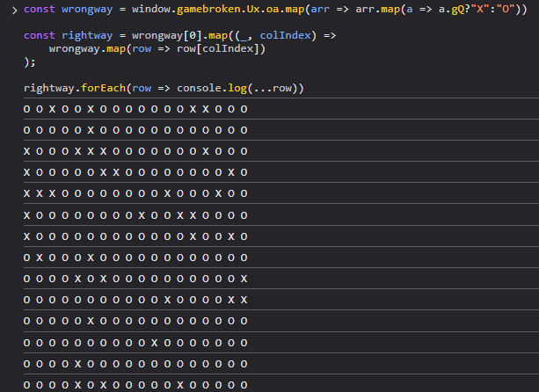Select the output row ending in 'X X'
This screenshot has height=392, width=539.
click(x=135, y=300)
